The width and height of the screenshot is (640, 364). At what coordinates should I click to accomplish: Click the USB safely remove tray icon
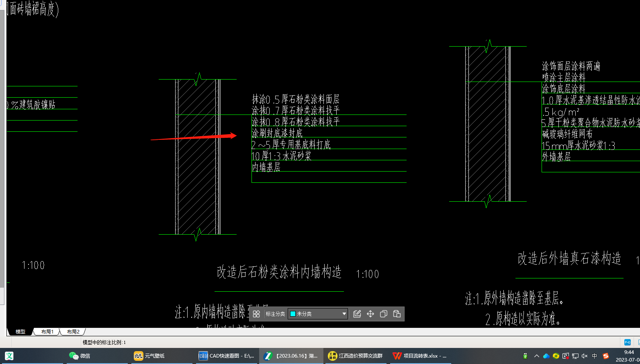(x=525, y=356)
